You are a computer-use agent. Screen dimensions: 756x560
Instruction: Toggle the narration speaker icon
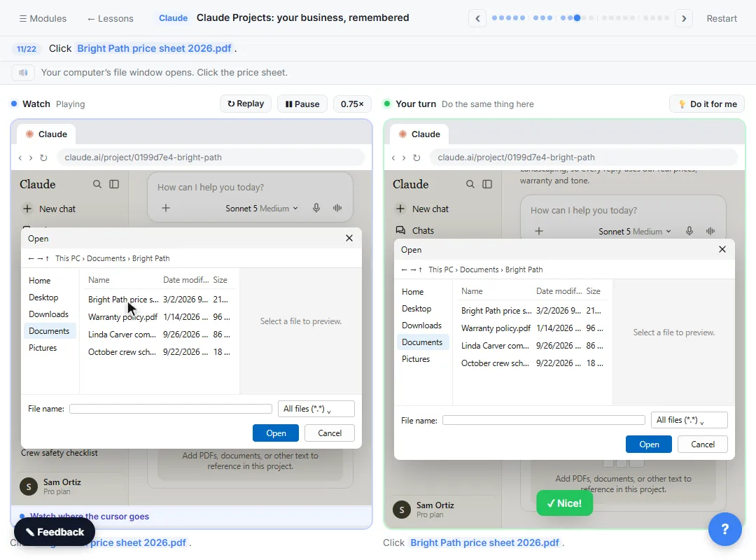pos(22,72)
